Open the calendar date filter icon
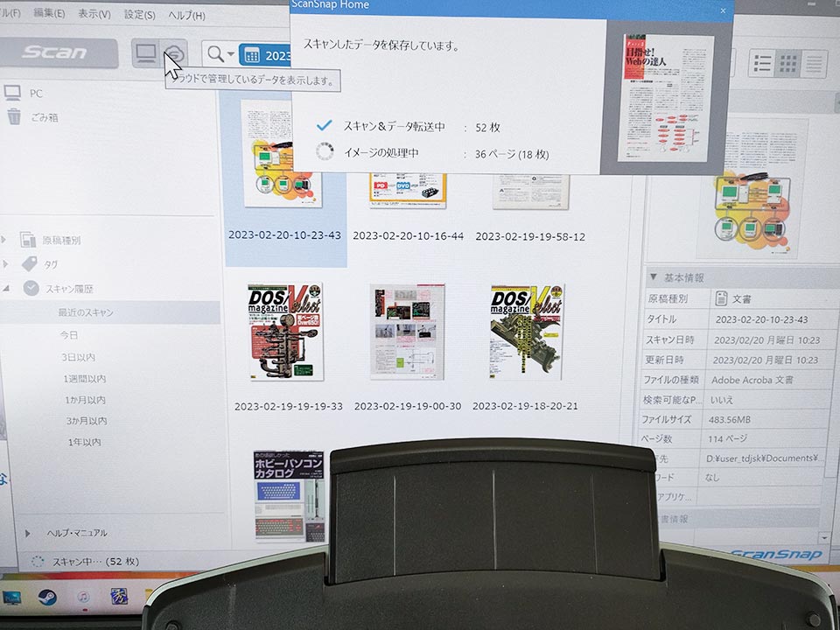Screen dimensions: 840x630 click(x=252, y=55)
